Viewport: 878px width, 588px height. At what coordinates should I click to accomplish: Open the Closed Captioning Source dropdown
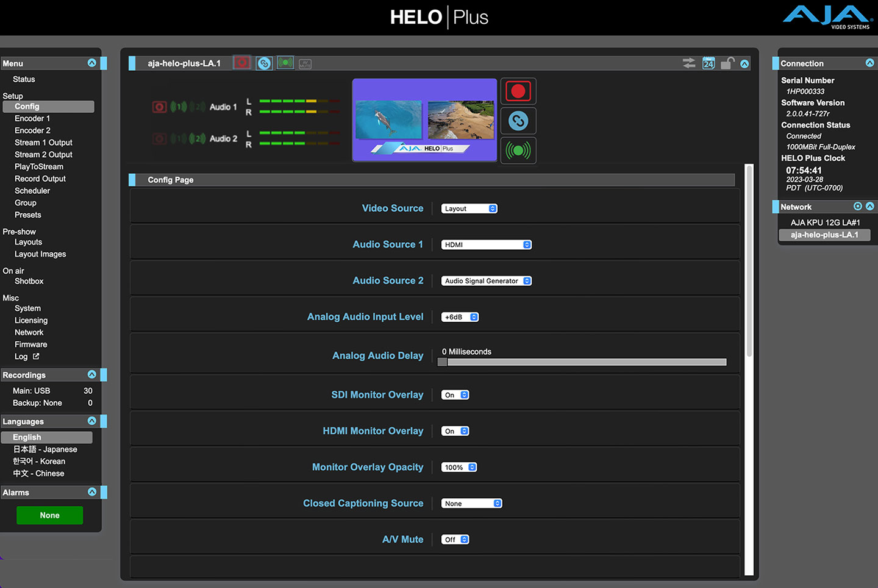pos(471,503)
